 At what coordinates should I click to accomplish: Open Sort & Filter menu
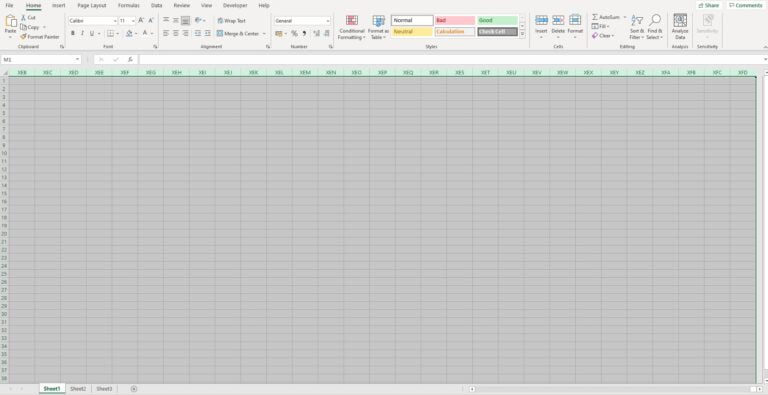point(637,27)
